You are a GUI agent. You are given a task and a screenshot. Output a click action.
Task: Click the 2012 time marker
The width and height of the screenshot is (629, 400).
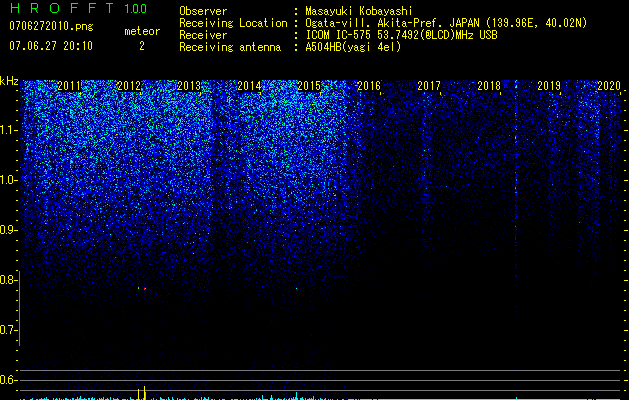coord(129,86)
